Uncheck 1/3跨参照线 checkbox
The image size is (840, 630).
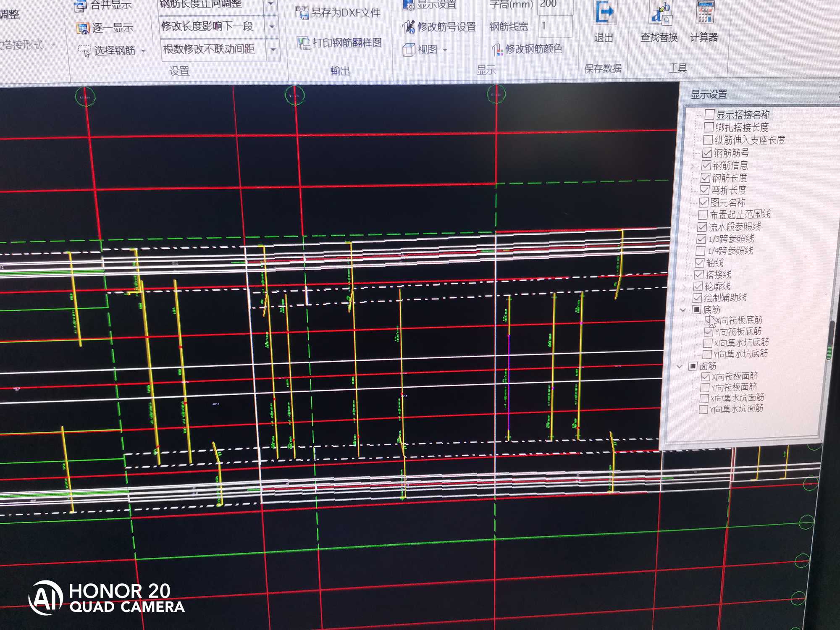pyautogui.click(x=701, y=239)
